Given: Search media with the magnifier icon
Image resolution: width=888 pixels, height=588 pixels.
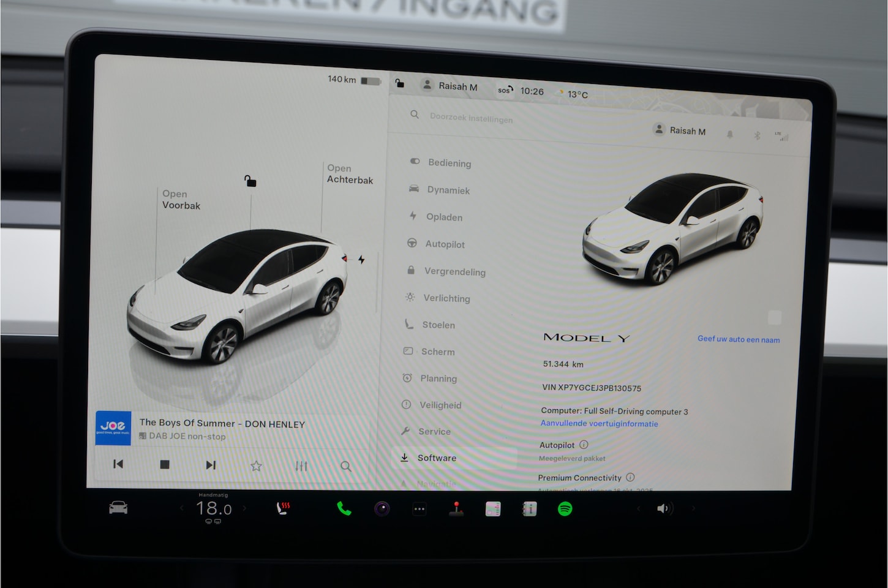Looking at the screenshot, I should tap(345, 466).
